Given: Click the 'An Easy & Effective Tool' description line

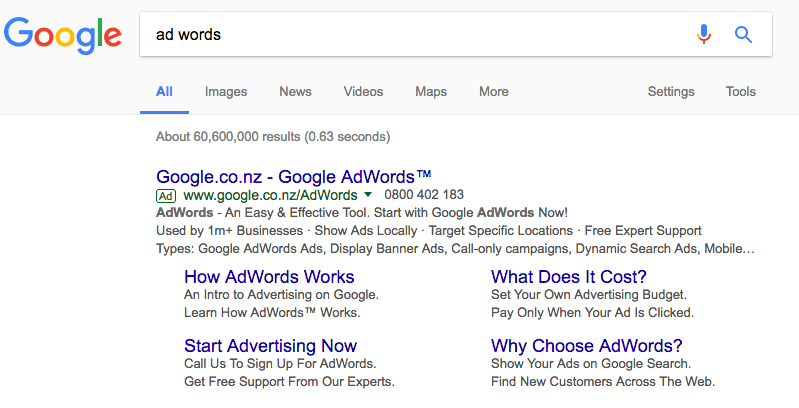Looking at the screenshot, I should [362, 212].
